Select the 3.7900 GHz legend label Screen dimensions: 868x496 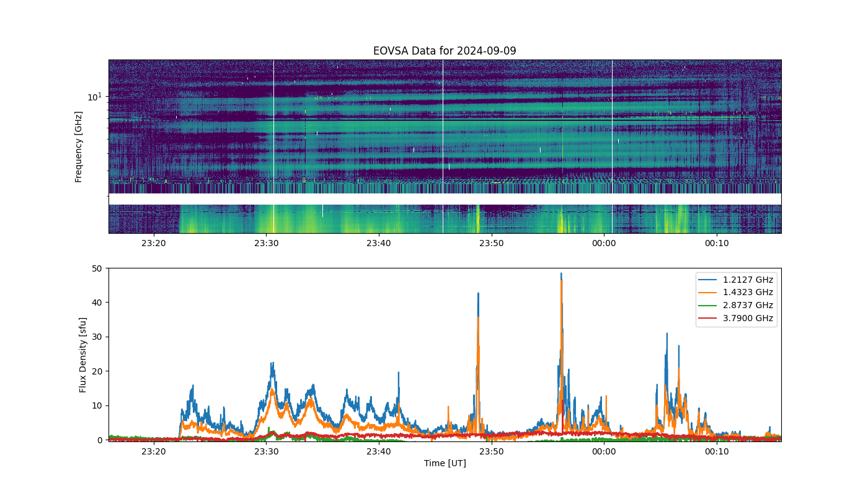pyautogui.click(x=748, y=319)
